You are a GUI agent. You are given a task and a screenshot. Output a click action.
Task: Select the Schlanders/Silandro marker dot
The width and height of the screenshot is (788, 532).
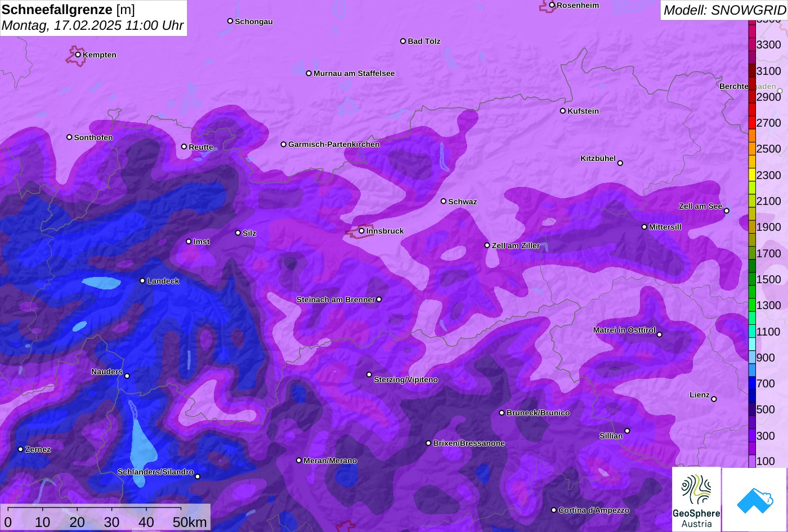point(197,476)
